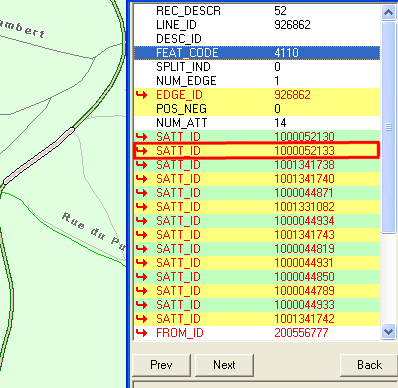398x388 pixels.
Task: Select the LINE_ID 926862 row
Action: pyautogui.click(x=257, y=25)
